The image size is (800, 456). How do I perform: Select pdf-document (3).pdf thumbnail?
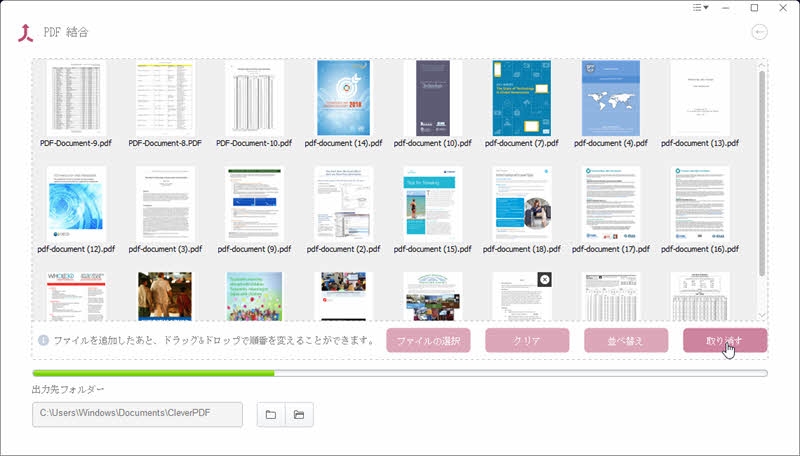pyautogui.click(x=165, y=204)
